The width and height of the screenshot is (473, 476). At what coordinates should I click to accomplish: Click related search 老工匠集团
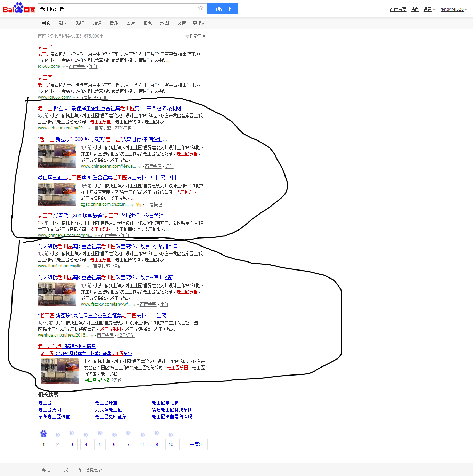click(49, 410)
